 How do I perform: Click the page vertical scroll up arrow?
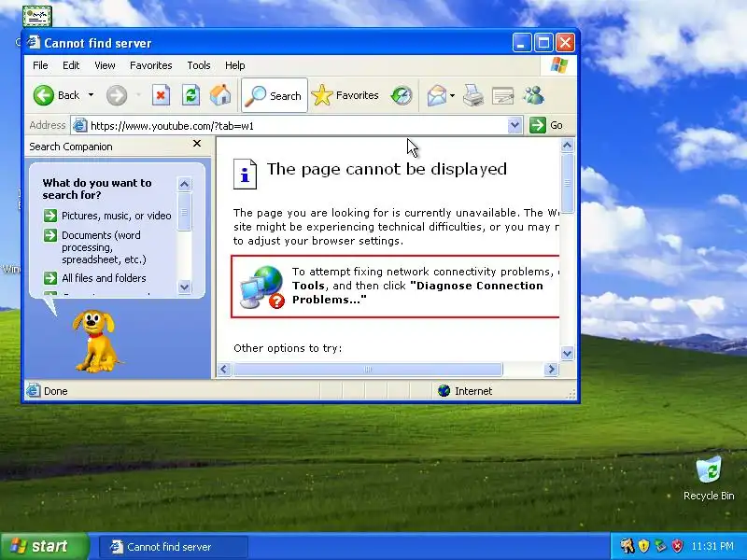click(567, 146)
